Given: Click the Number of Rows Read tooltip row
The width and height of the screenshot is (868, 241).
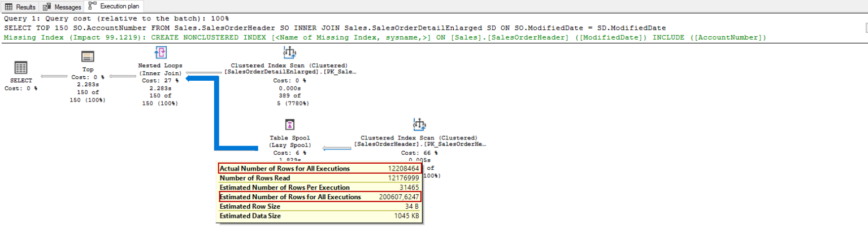Looking at the screenshot, I should [319, 178].
